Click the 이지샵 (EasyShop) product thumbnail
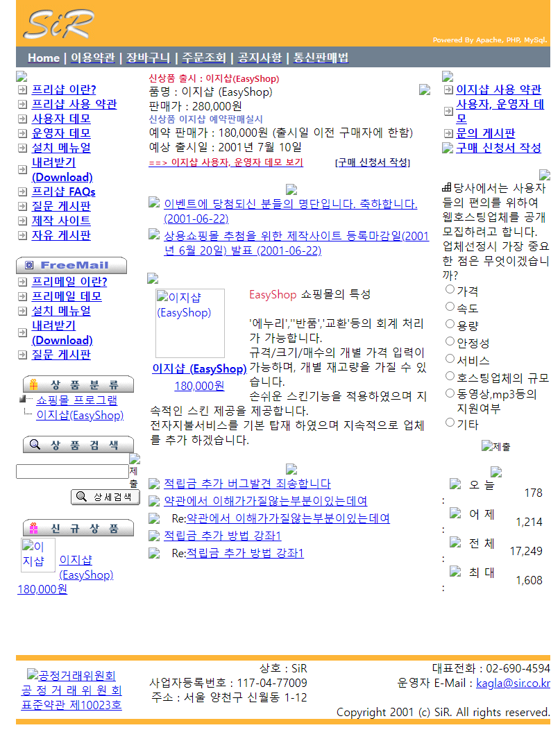 [190, 323]
